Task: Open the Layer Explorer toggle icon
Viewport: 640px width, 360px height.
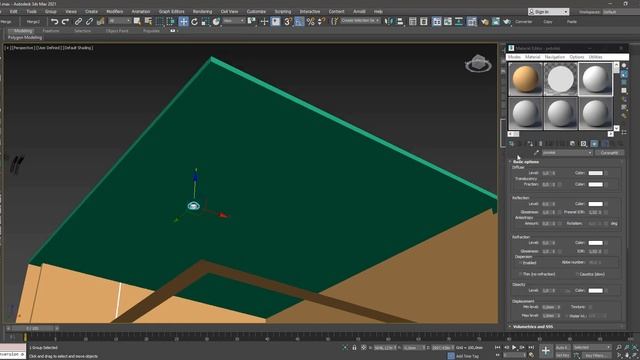Action: [x=424, y=22]
